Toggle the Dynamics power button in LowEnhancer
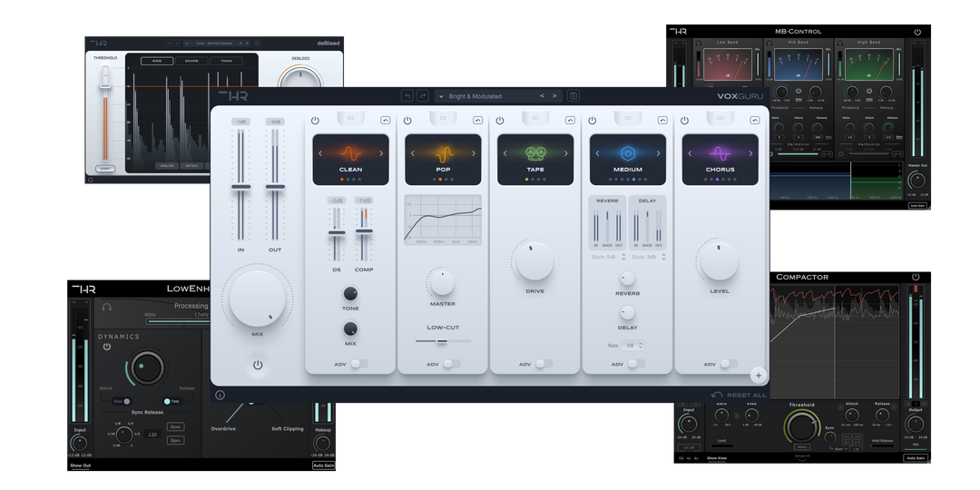The width and height of the screenshot is (980, 490). click(x=107, y=347)
